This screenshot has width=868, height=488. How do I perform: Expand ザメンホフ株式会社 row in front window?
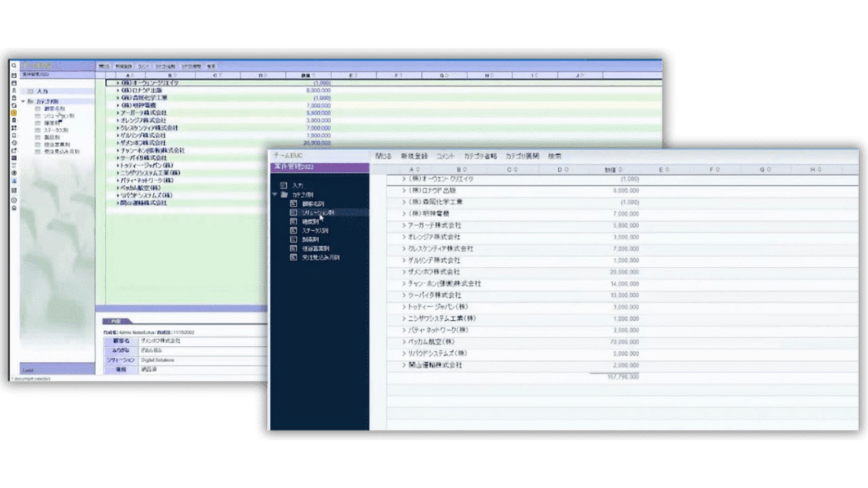pos(404,272)
